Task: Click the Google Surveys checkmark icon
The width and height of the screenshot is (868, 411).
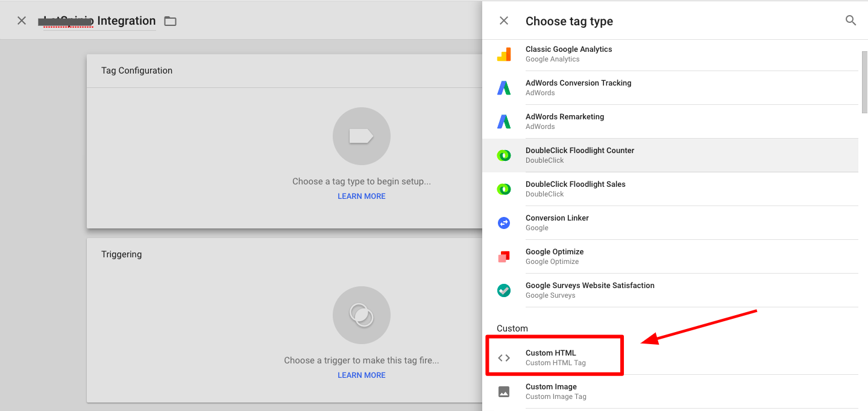Action: click(504, 290)
